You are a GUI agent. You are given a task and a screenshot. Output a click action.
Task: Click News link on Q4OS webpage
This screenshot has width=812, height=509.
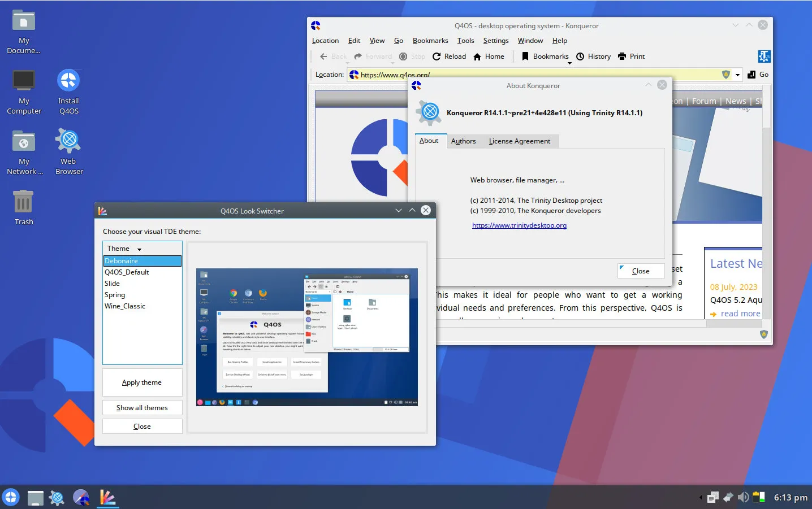(x=736, y=101)
